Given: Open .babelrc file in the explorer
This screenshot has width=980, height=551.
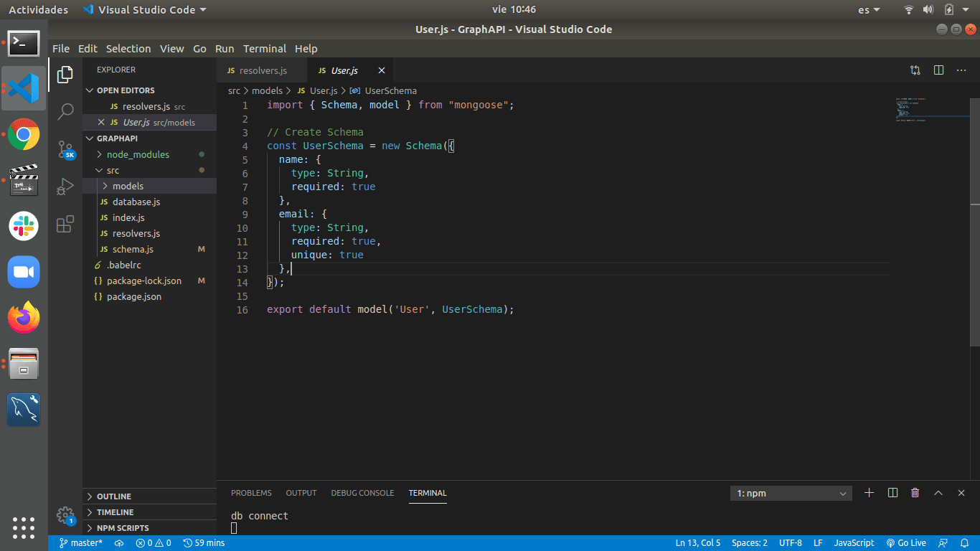Looking at the screenshot, I should tap(150, 265).
